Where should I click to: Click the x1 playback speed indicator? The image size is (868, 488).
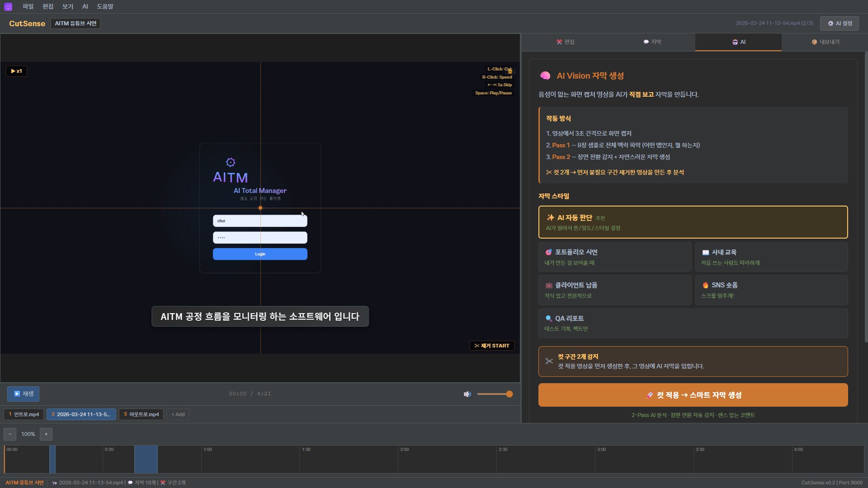click(x=16, y=71)
